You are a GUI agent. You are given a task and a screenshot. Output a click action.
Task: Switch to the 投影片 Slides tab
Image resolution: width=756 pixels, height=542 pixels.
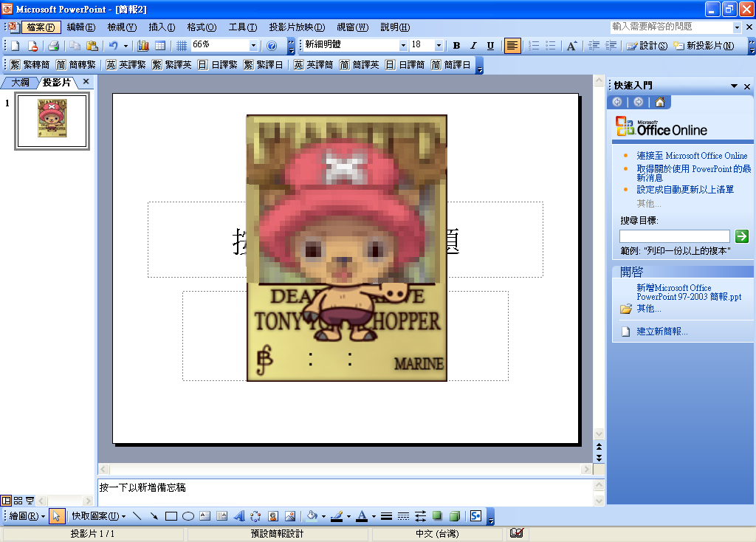pyautogui.click(x=57, y=83)
